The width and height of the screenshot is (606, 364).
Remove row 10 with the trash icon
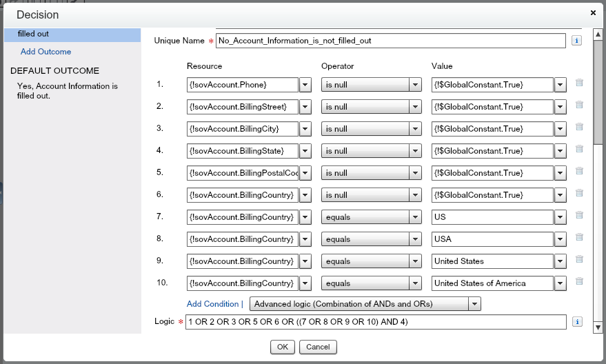coord(579,281)
